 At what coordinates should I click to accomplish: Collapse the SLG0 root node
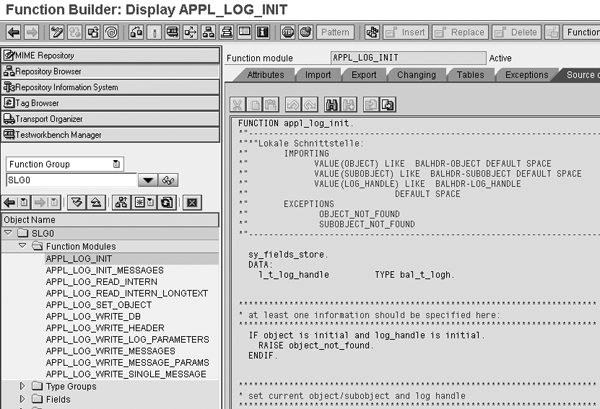[x=8, y=233]
